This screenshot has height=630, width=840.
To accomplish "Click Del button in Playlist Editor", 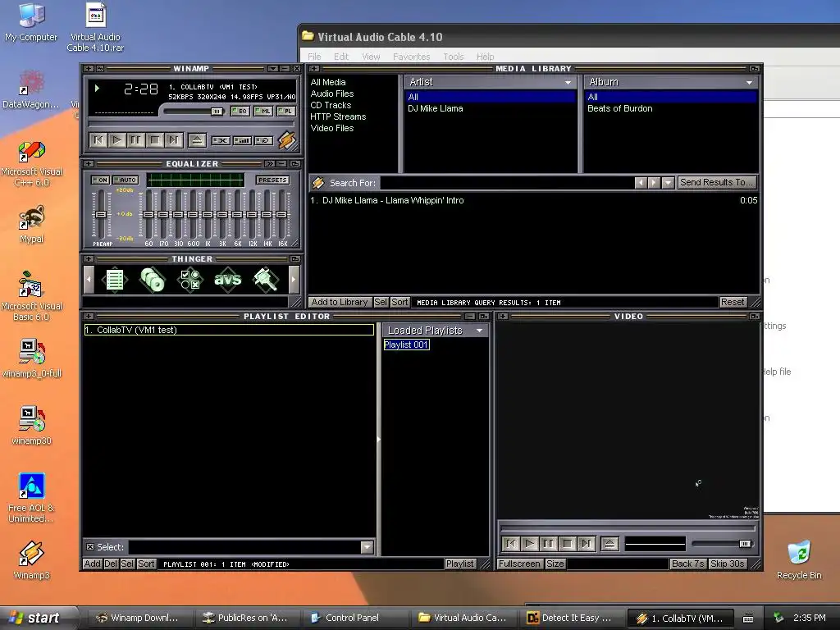I will click(111, 564).
